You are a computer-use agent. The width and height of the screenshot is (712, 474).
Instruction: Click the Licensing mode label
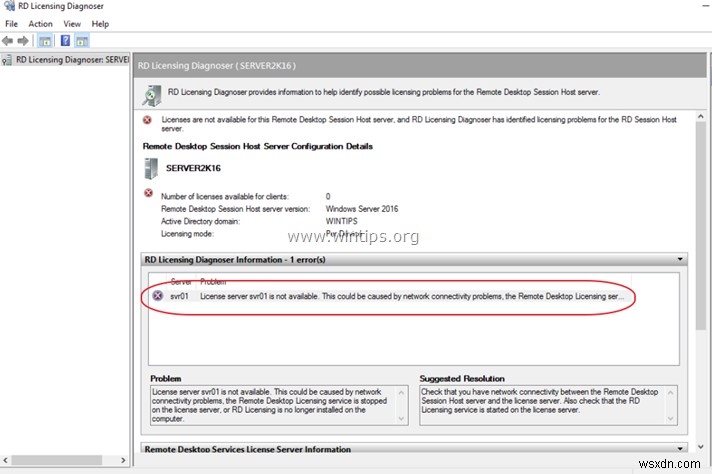(187, 234)
